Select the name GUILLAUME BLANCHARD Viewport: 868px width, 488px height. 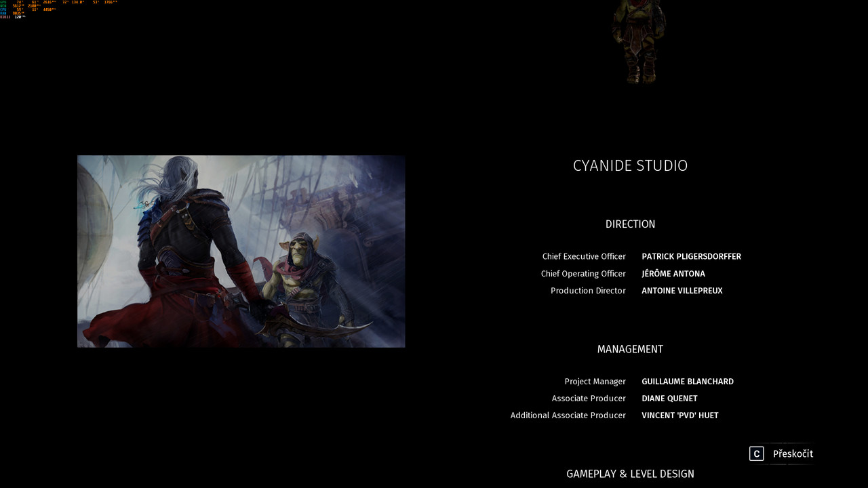click(x=688, y=382)
